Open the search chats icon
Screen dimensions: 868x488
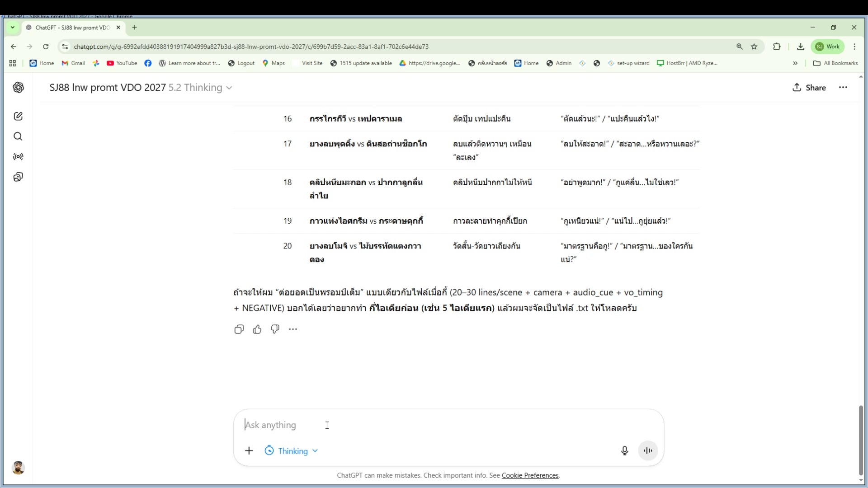point(18,136)
